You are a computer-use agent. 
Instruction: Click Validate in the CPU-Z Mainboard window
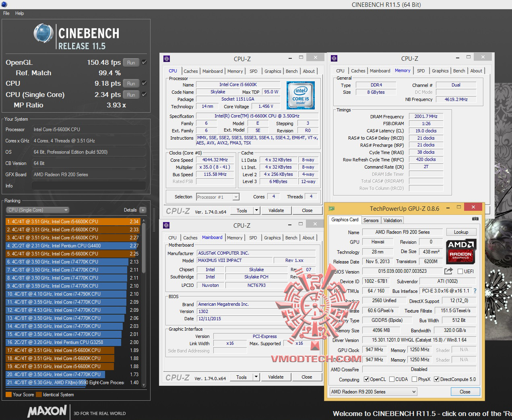(276, 377)
